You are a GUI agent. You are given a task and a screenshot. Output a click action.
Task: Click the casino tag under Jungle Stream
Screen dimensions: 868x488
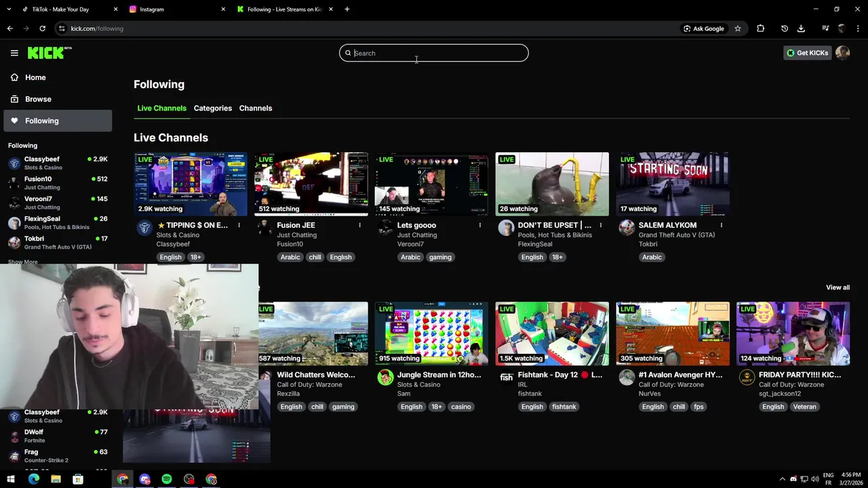461,407
